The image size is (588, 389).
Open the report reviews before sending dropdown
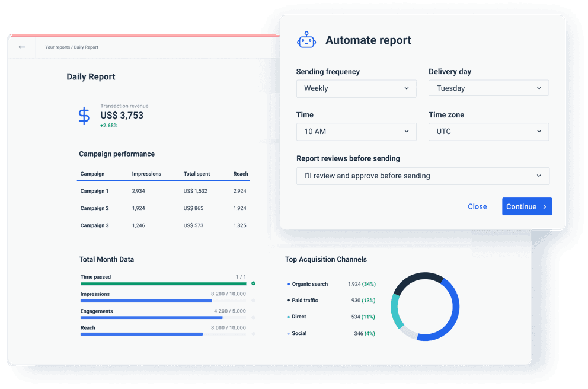423,176
